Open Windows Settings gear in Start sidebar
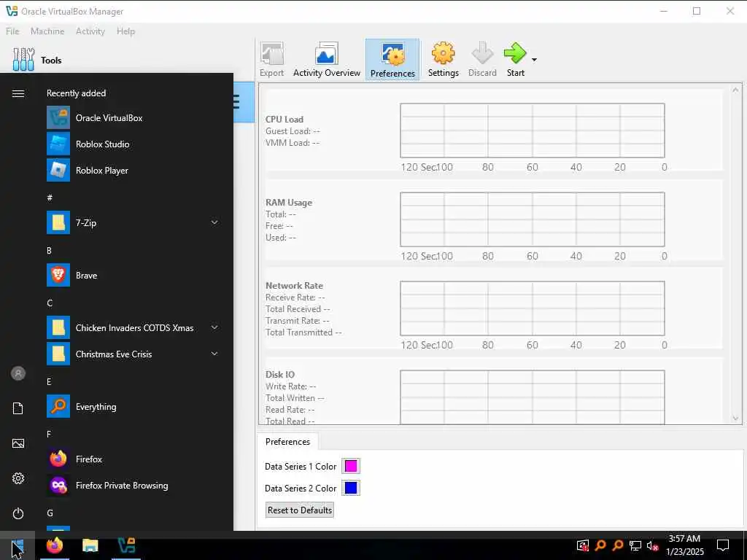 coord(18,478)
